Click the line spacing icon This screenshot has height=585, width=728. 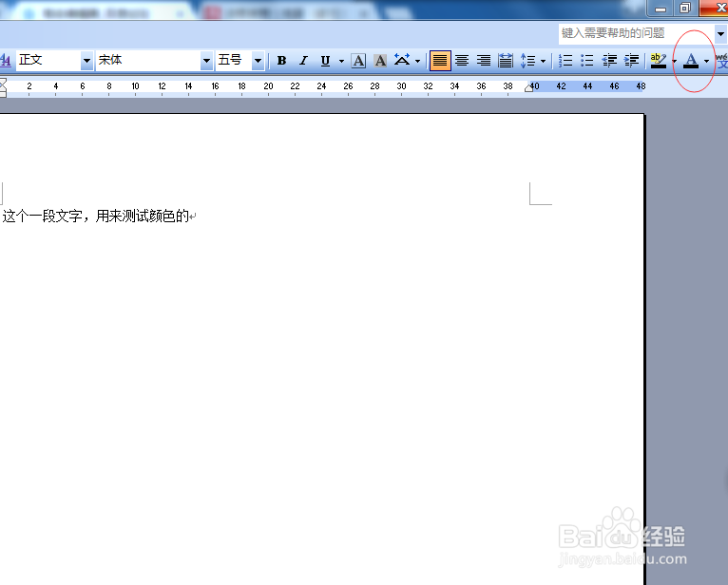(527, 61)
